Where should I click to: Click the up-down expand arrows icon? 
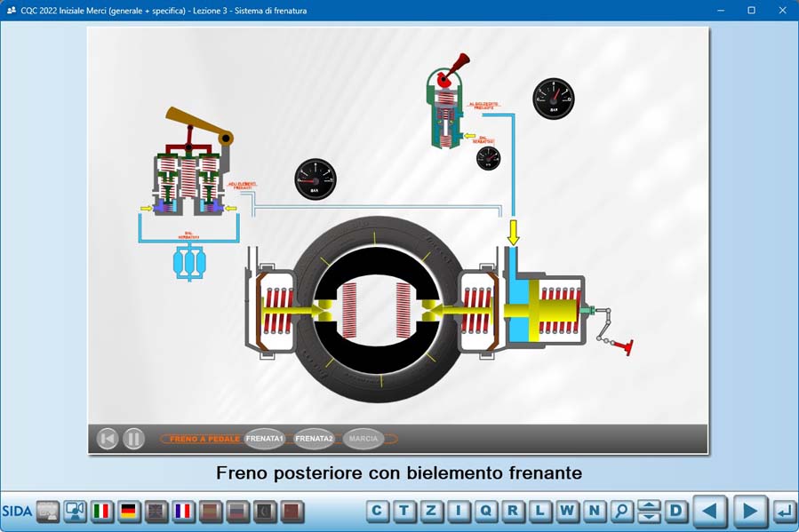[x=650, y=512]
